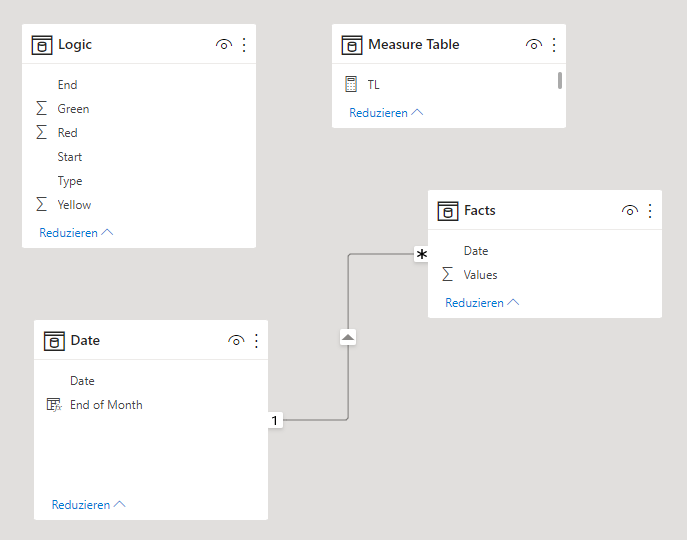
Task: Click the relationship filter direction arrow
Action: click(348, 337)
